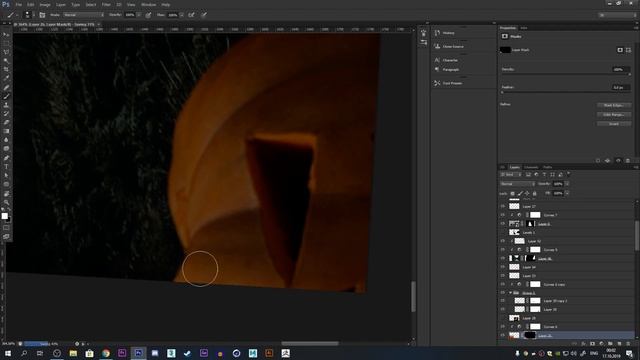Select the Move tool
This screenshot has width=640, height=360.
click(6, 35)
